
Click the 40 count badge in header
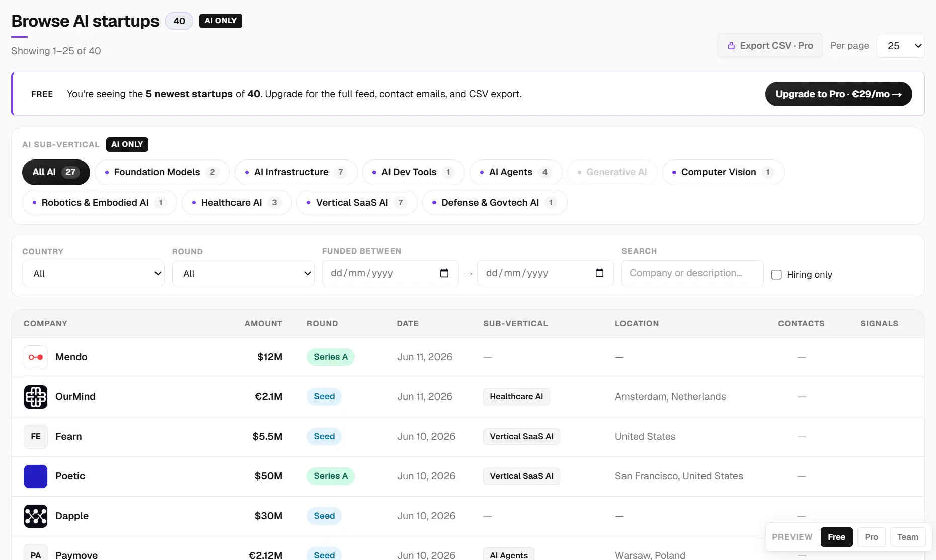(179, 21)
